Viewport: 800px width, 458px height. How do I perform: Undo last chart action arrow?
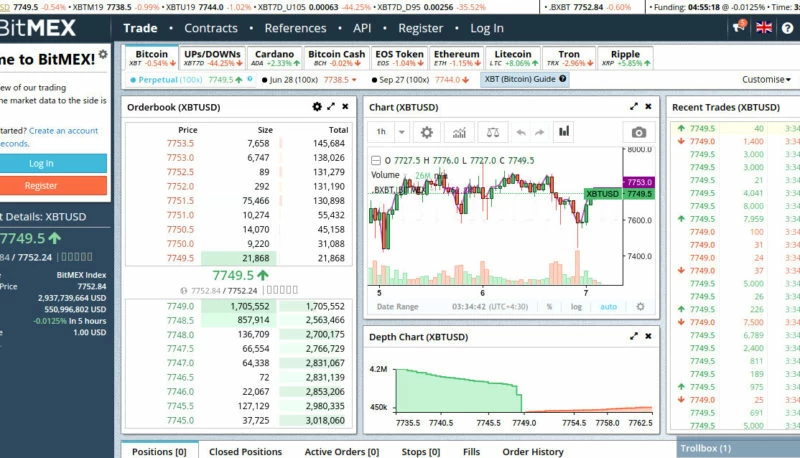click(x=520, y=132)
